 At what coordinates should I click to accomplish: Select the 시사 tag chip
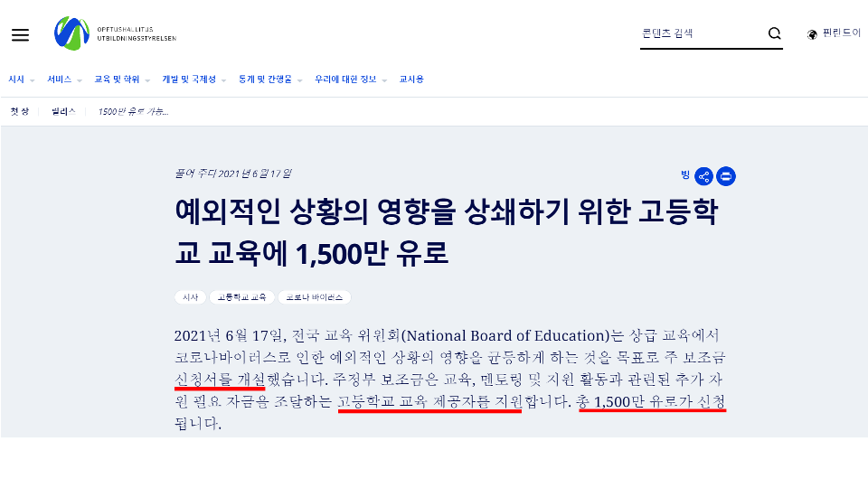190,296
